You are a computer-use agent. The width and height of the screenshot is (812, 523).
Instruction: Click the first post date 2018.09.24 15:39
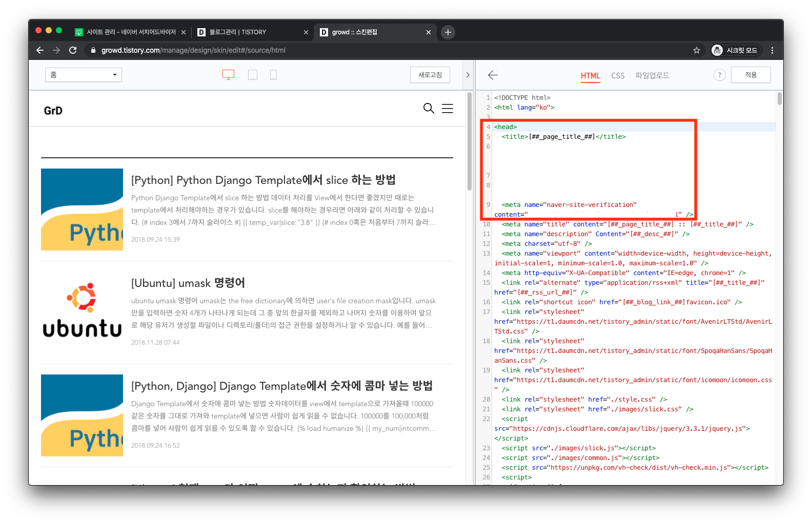[x=155, y=240]
